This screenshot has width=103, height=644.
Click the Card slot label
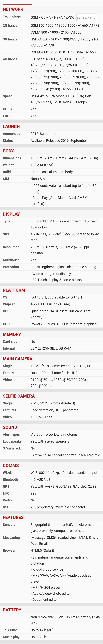10,341
